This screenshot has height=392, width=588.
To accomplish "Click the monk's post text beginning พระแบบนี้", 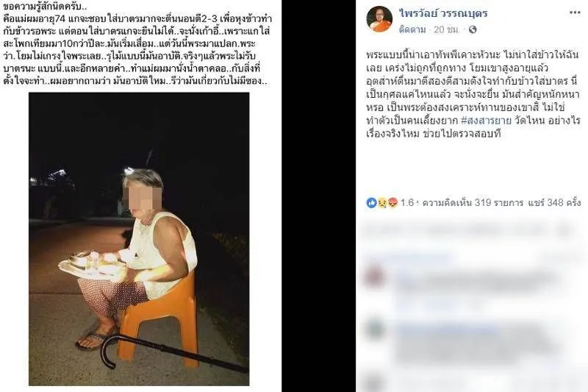I will click(x=473, y=94).
